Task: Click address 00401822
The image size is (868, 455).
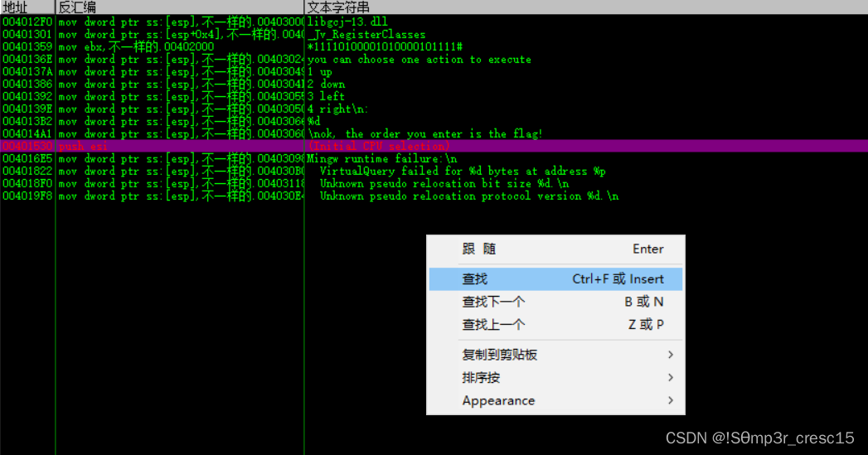Action: [27, 171]
